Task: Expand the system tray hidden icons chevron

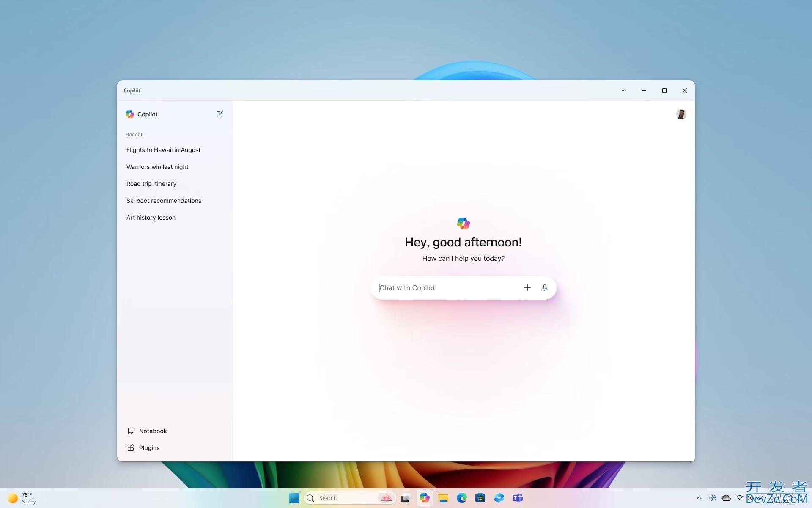Action: (x=699, y=498)
